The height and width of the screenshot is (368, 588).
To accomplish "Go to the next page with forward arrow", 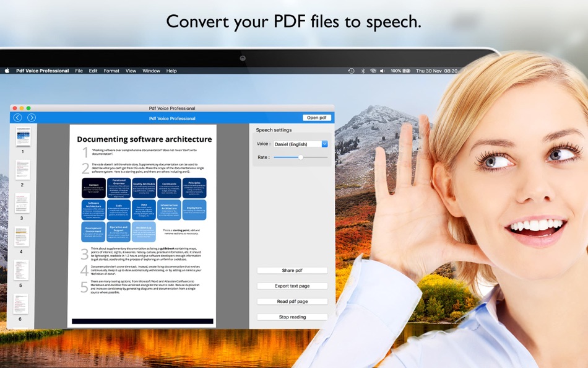I will tap(32, 118).
